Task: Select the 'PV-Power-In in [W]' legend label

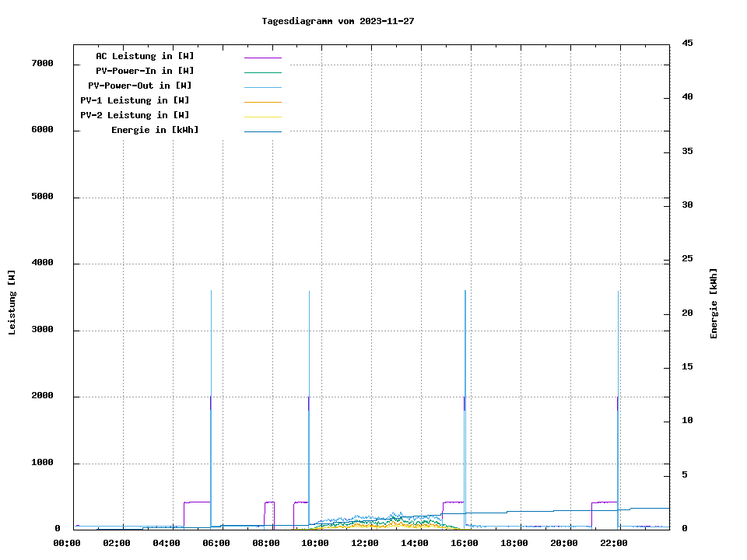Action: pyautogui.click(x=145, y=71)
